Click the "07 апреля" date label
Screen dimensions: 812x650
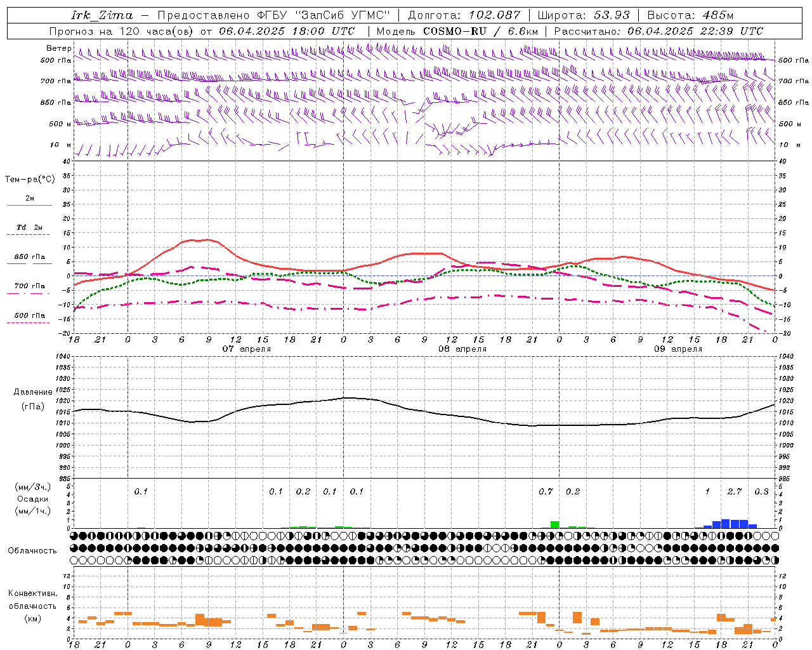[x=246, y=349]
